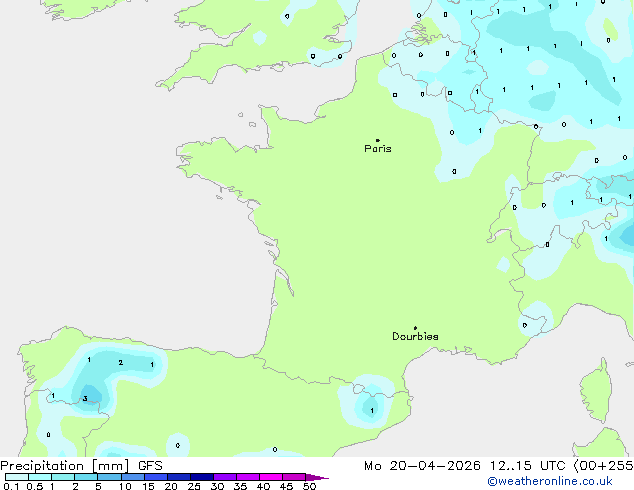Select the Paris location dot marker
This screenshot has height=490, width=634.
pos(378,140)
